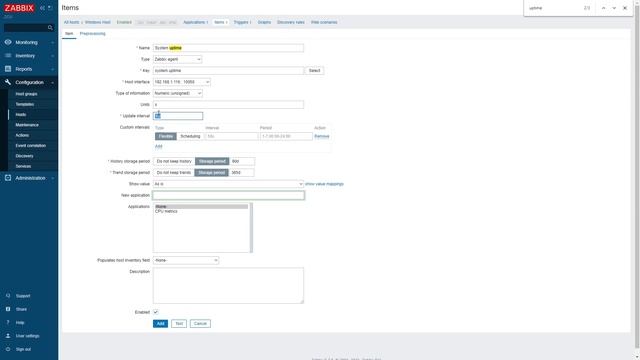Open show value mappings link
Image resolution: width=640 pixels, height=360 pixels.
click(x=324, y=184)
